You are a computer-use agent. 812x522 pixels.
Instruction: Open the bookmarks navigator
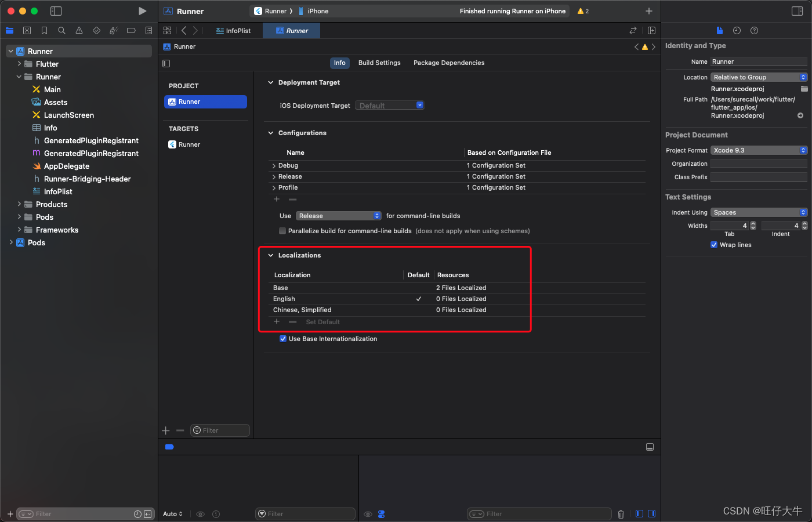click(44, 30)
